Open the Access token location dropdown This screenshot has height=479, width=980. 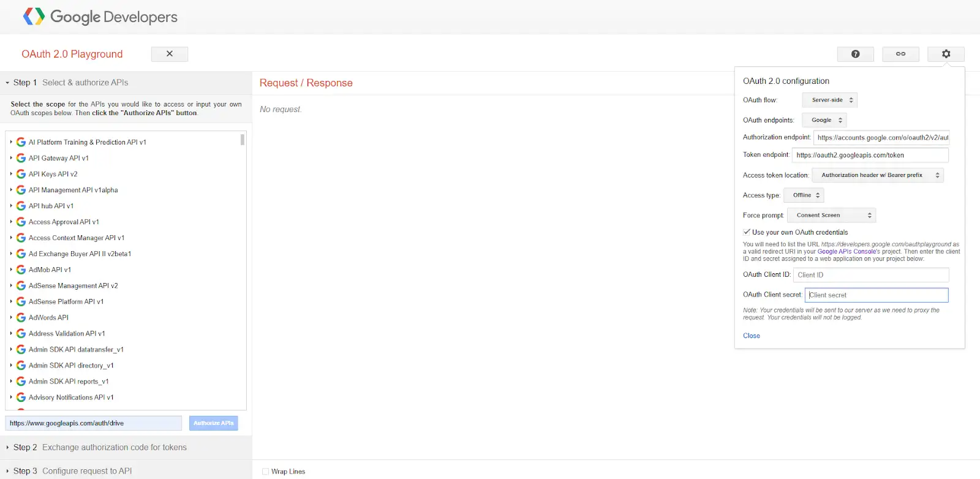[x=878, y=175]
